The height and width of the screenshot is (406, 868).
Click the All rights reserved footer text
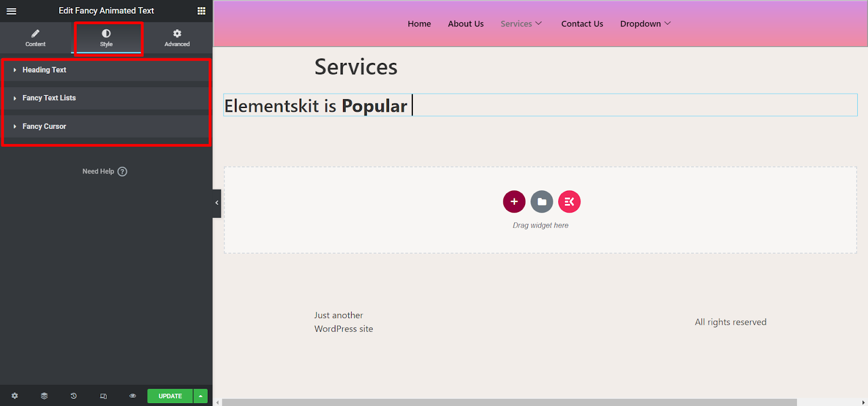pyautogui.click(x=731, y=322)
